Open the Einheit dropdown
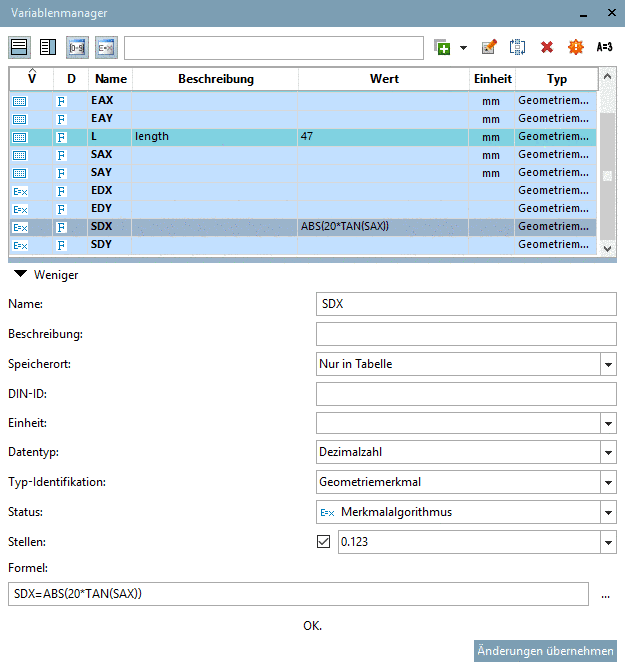This screenshot has height=671, width=625. coord(466,423)
